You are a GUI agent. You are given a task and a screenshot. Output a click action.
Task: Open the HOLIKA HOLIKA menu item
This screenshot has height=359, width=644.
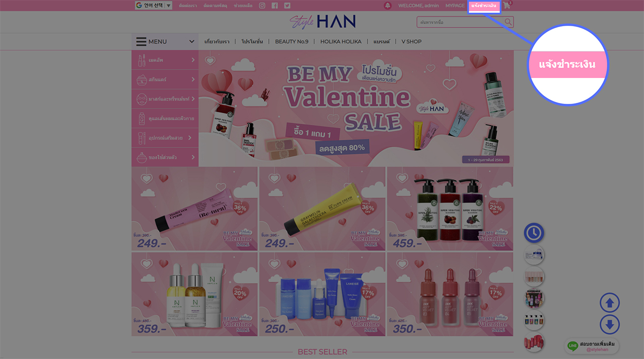pos(341,42)
